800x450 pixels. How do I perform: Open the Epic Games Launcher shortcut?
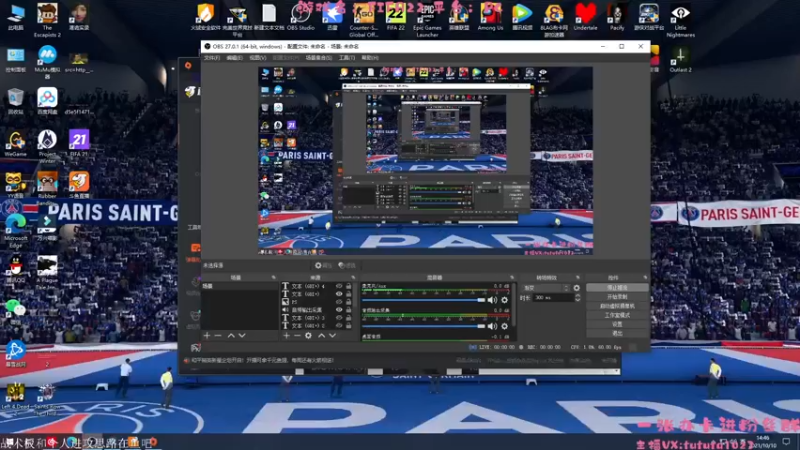(x=427, y=20)
